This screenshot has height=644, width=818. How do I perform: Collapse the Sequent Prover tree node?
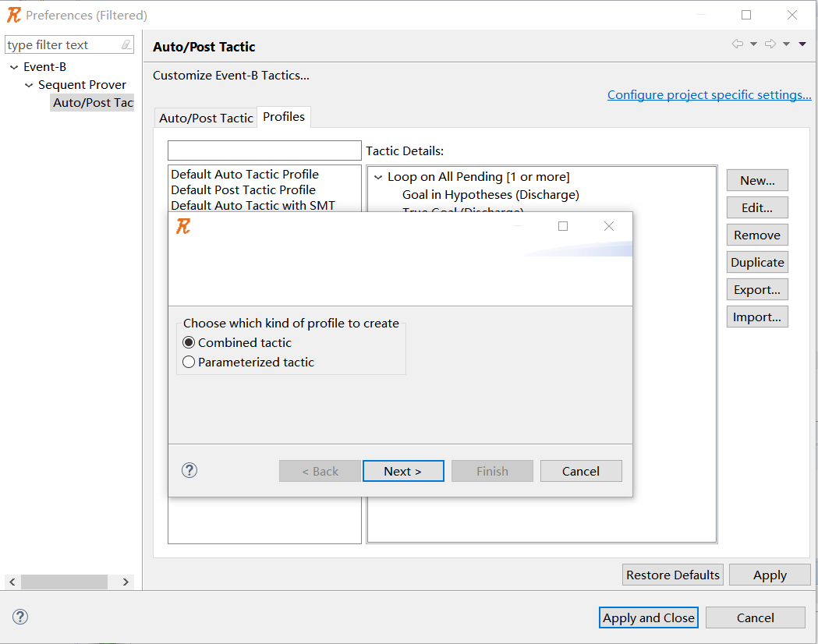29,85
